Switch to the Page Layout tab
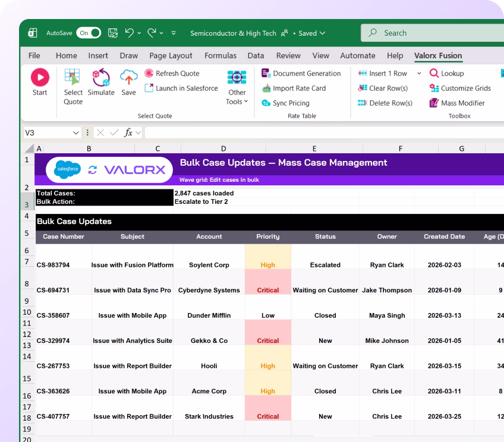This screenshot has height=442, width=504. pyautogui.click(x=171, y=56)
